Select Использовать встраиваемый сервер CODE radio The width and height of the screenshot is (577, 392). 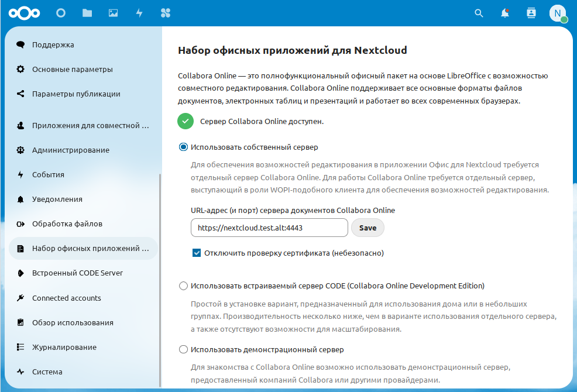point(183,286)
